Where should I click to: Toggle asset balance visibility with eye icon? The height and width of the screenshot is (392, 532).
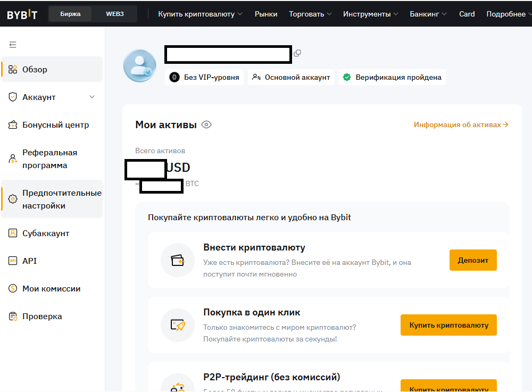point(206,125)
